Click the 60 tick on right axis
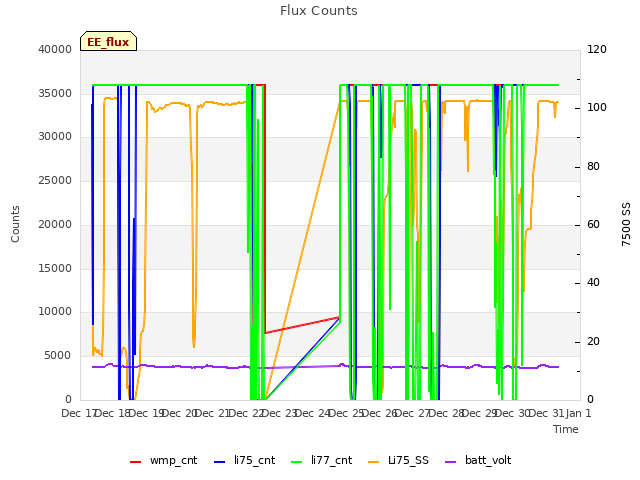 coord(593,224)
